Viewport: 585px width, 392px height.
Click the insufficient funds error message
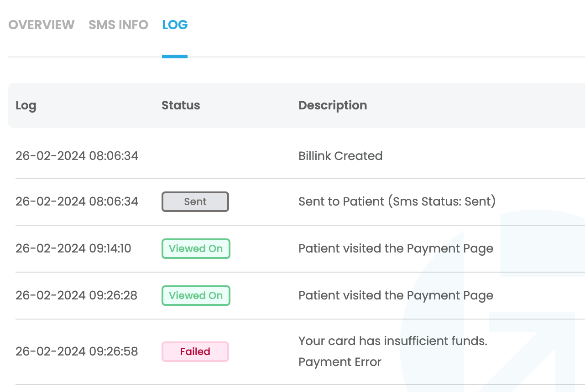coord(393,341)
